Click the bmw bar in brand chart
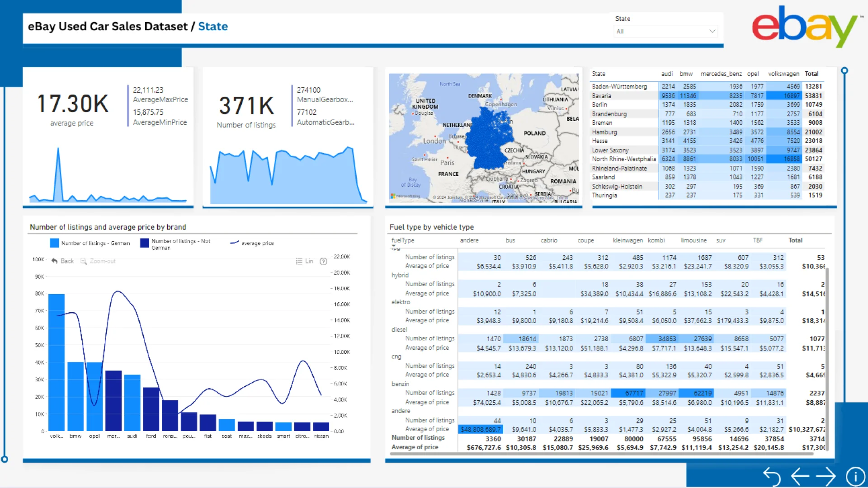The width and height of the screenshot is (868, 488). click(x=75, y=396)
